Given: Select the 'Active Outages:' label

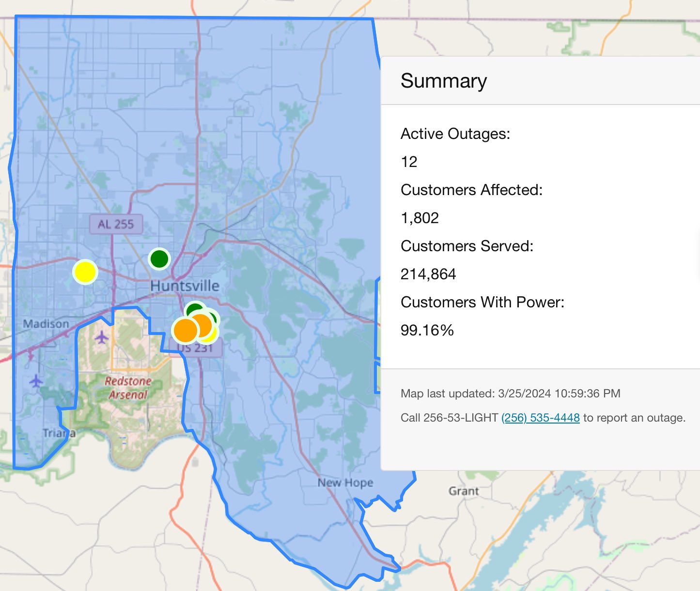Looking at the screenshot, I should [455, 134].
